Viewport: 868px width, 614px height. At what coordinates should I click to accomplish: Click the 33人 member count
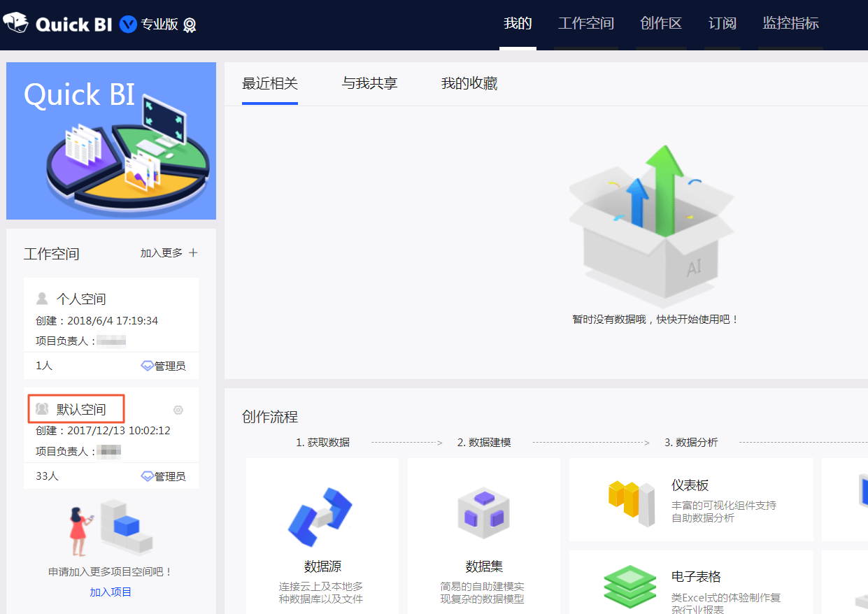pos(48,476)
